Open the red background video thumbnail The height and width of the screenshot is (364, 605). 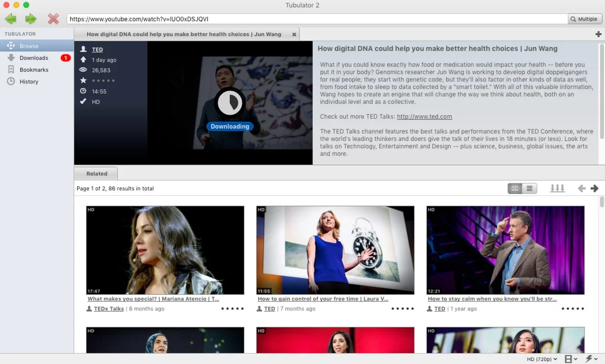click(336, 340)
